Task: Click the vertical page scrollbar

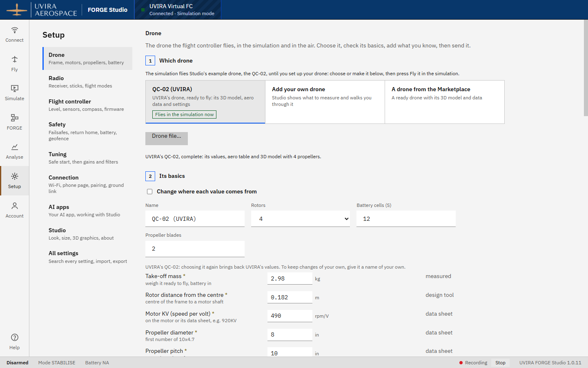Action: 586,68
